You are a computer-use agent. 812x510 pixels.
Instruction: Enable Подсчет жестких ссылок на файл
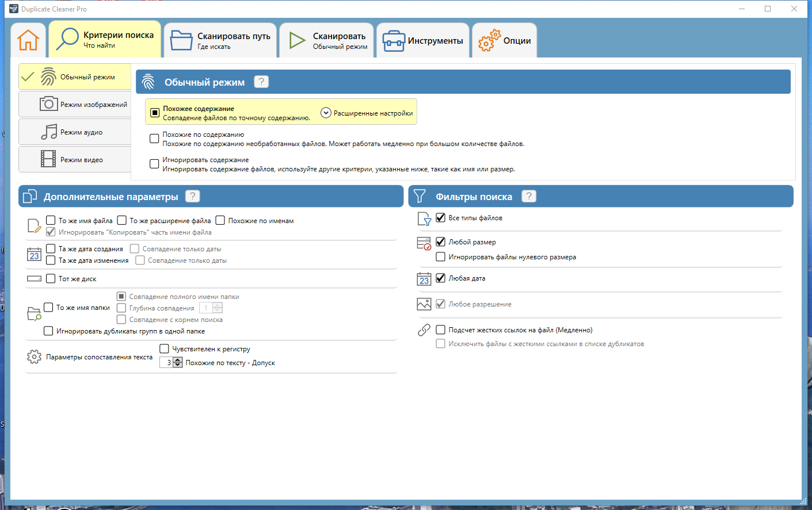click(x=440, y=329)
